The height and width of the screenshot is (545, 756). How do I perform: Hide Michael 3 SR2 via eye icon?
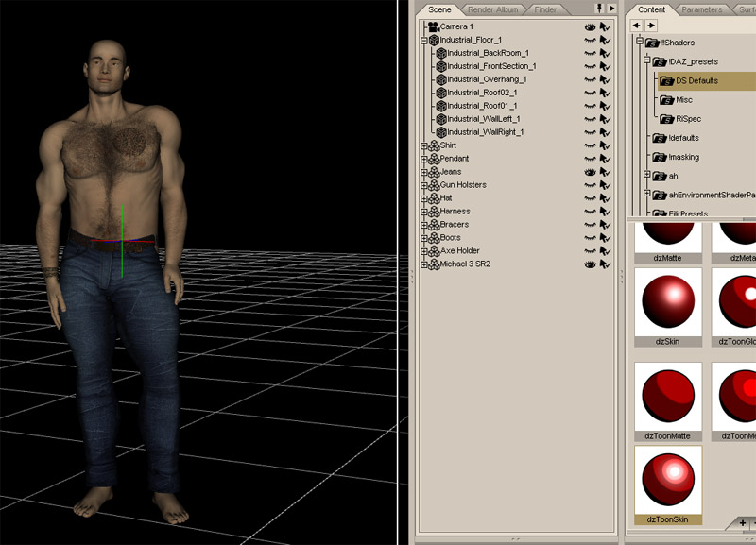point(590,264)
